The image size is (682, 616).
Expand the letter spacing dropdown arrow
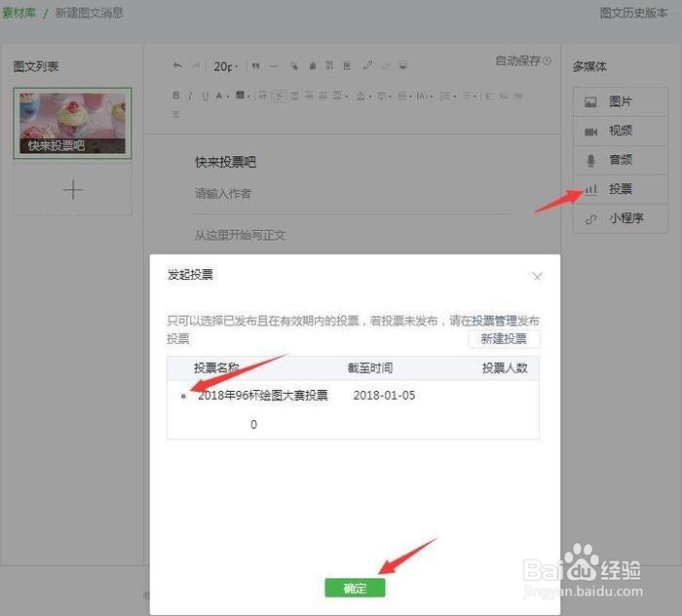pyautogui.click(x=432, y=96)
